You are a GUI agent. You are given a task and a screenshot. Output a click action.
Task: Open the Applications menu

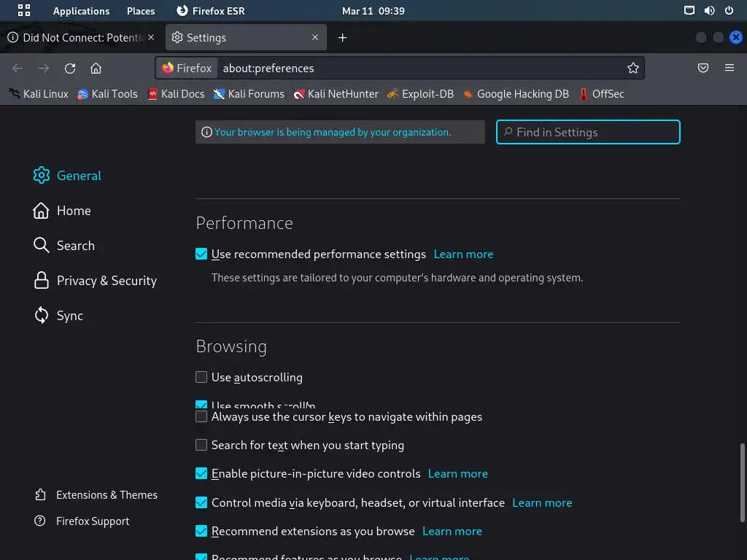(x=81, y=11)
